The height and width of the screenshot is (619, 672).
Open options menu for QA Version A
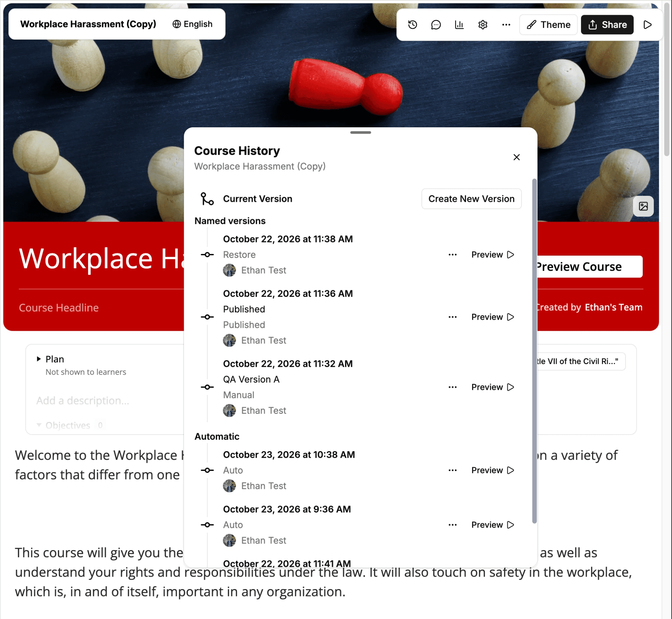click(x=453, y=387)
